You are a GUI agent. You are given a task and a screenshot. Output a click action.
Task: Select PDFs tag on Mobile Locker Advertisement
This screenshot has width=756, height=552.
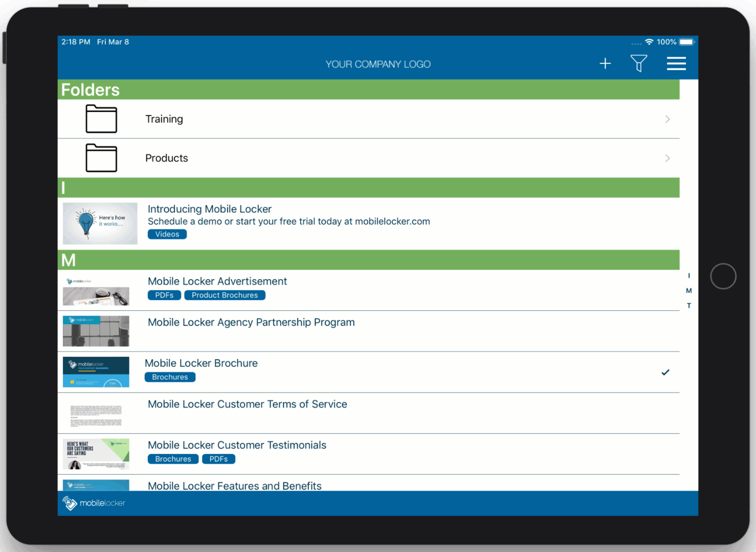[164, 295]
